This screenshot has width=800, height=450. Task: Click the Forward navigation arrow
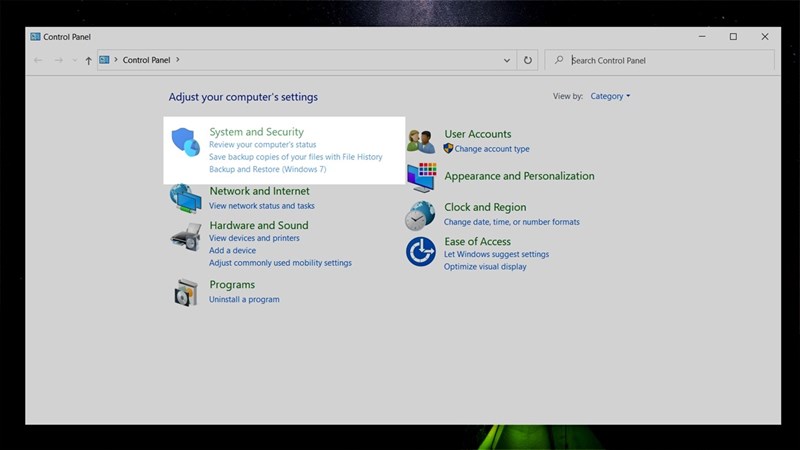[59, 60]
